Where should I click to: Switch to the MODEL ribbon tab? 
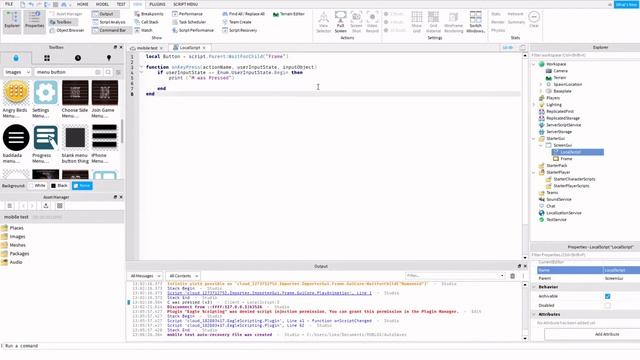(x=102, y=4)
